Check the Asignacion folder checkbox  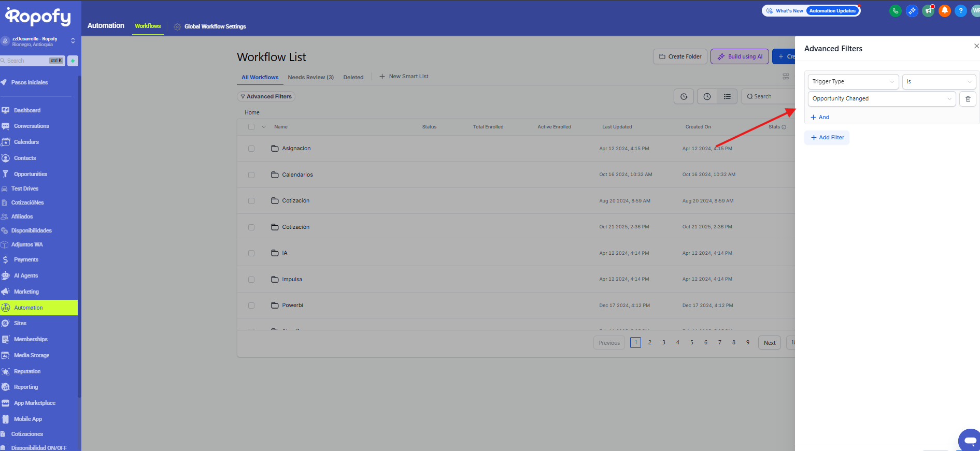[x=251, y=149]
